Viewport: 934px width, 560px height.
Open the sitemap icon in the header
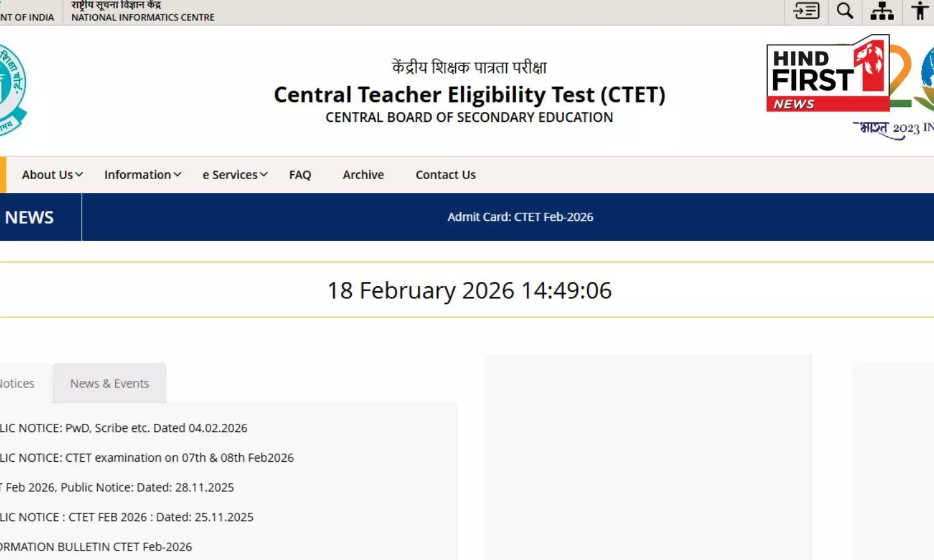coord(882,11)
